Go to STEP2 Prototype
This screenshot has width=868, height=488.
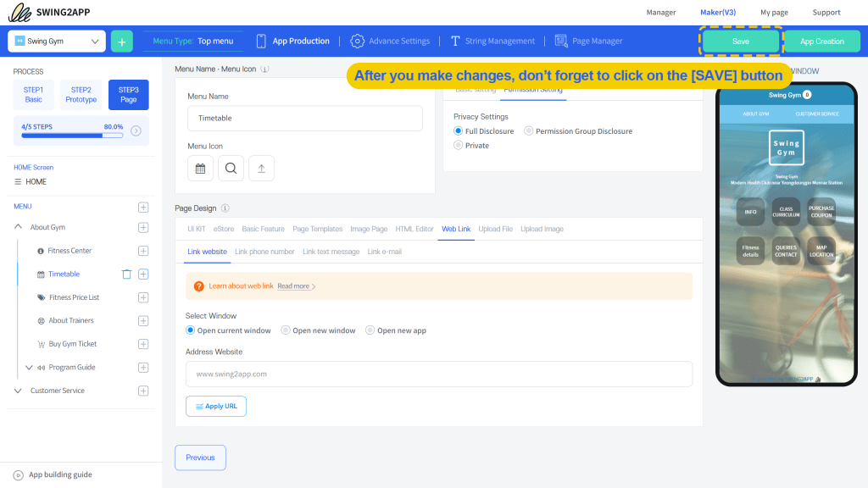tap(81, 95)
